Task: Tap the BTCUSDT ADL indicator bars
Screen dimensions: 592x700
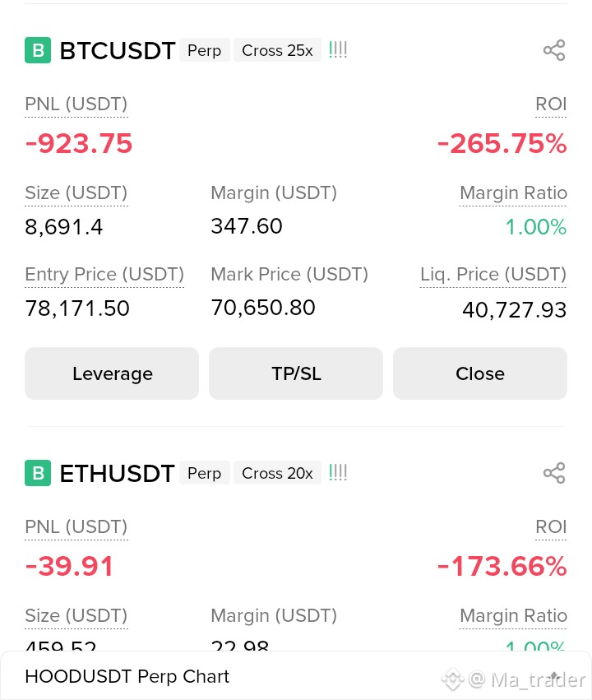Action: tap(338, 50)
